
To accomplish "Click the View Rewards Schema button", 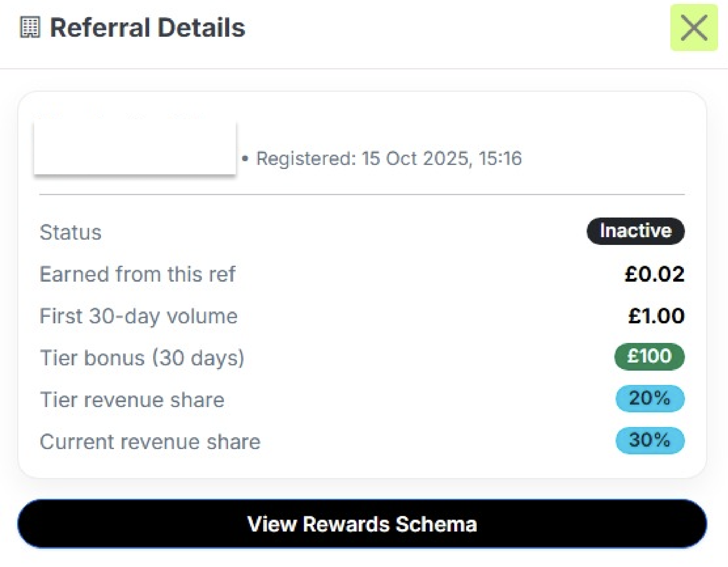I will 362,524.
